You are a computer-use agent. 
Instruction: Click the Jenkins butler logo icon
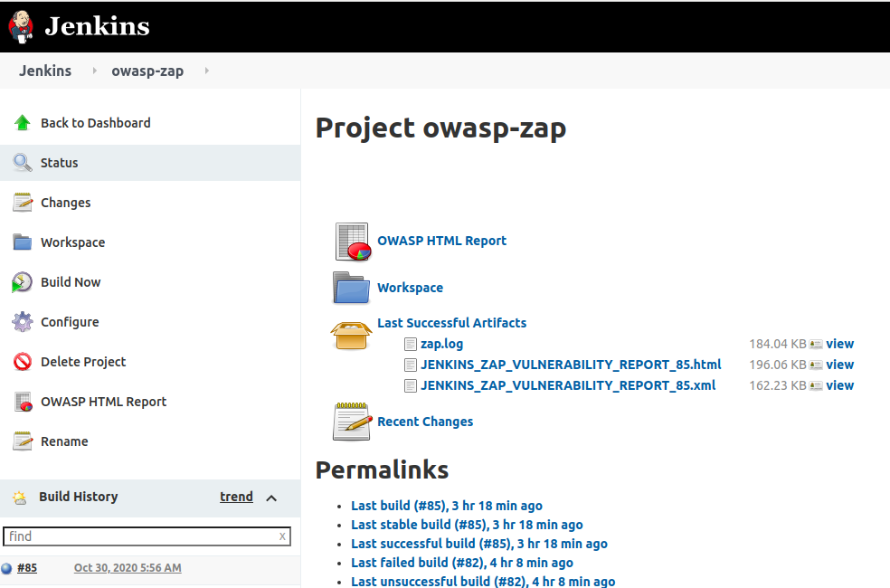[x=21, y=26]
